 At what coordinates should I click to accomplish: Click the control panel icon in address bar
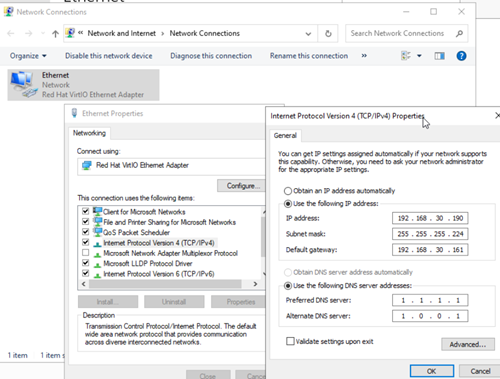point(70,33)
